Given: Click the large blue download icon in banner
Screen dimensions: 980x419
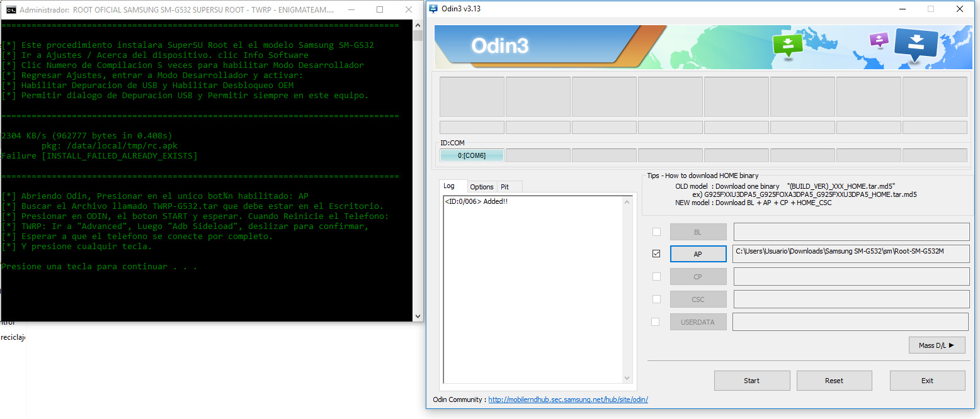Looking at the screenshot, I should tap(916, 45).
